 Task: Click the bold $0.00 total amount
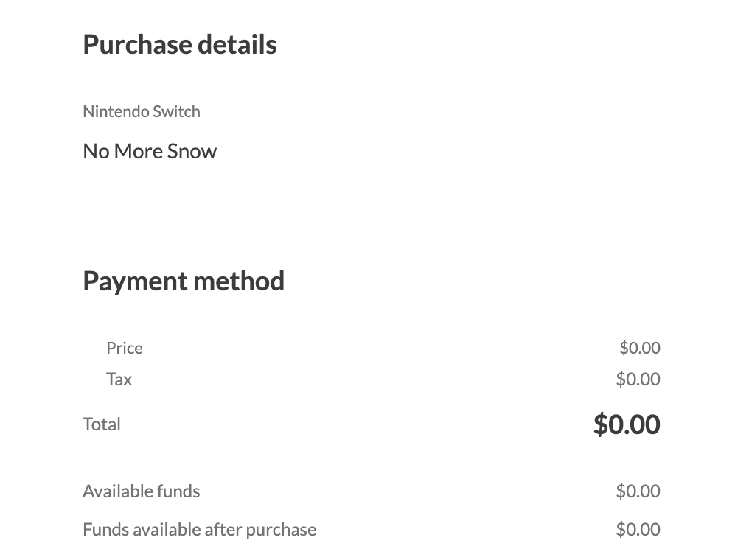[626, 424]
